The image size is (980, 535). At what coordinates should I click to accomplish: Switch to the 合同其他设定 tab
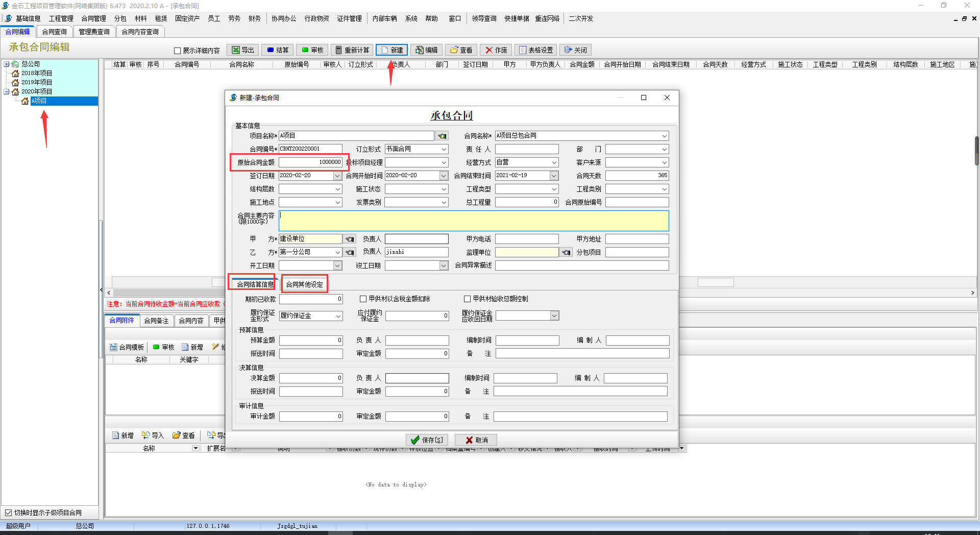tap(304, 284)
